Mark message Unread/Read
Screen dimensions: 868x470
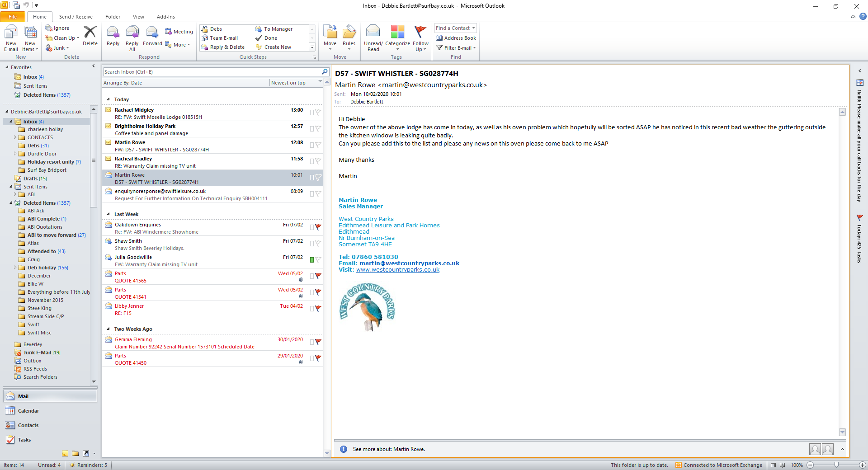pyautogui.click(x=373, y=38)
